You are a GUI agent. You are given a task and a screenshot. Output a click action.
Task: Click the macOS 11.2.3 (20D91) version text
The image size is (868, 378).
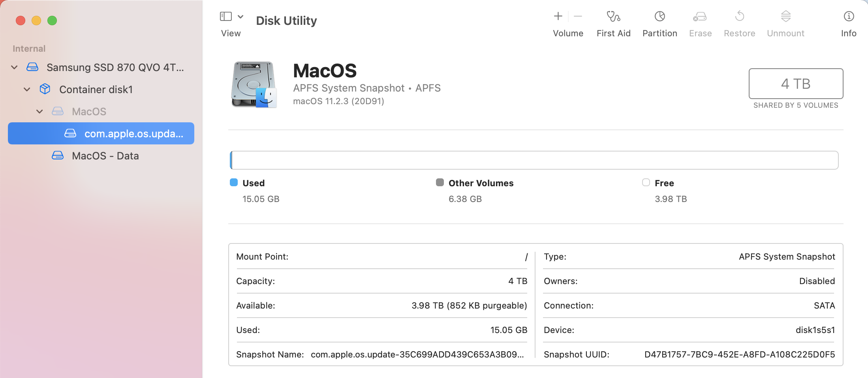[x=338, y=101]
